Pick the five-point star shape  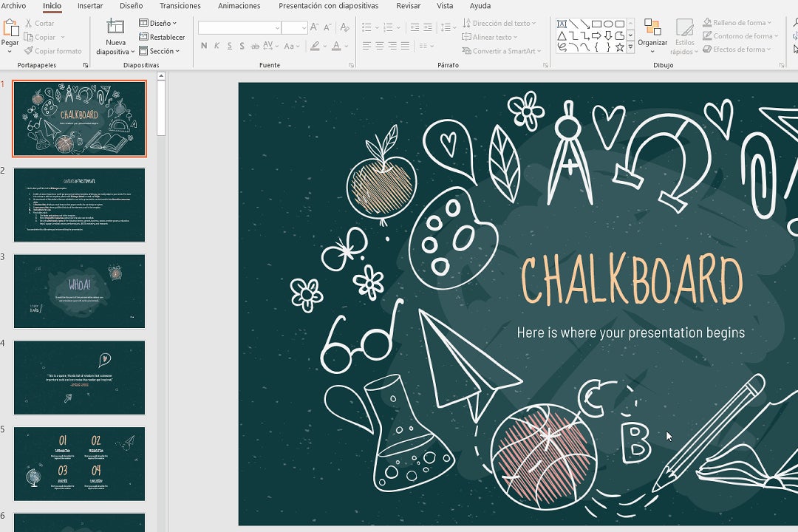(x=619, y=47)
